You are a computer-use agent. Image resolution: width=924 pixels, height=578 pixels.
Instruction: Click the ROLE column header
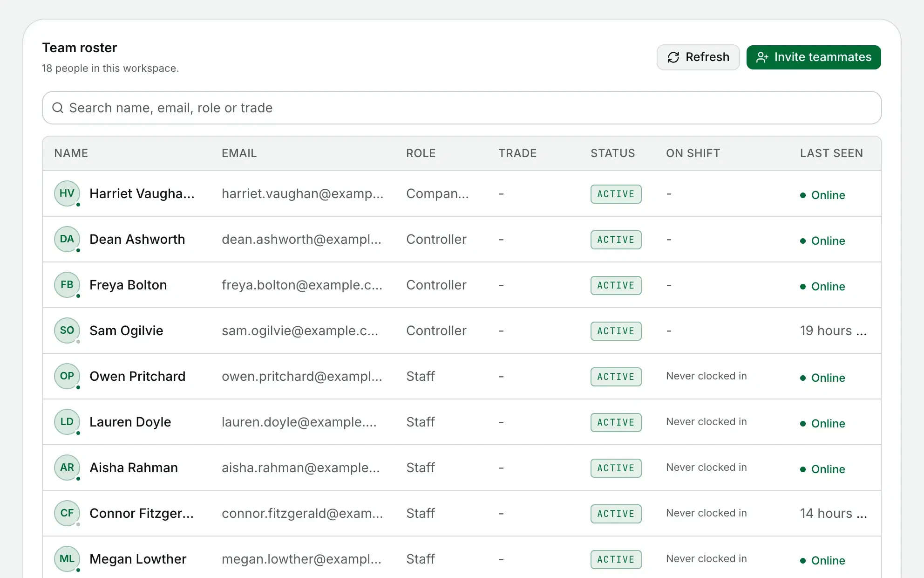(421, 153)
